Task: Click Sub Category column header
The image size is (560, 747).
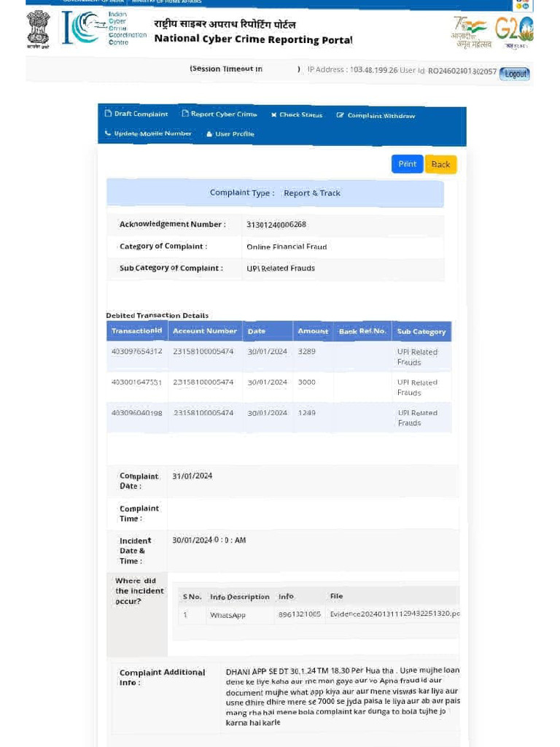Action: pos(421,332)
